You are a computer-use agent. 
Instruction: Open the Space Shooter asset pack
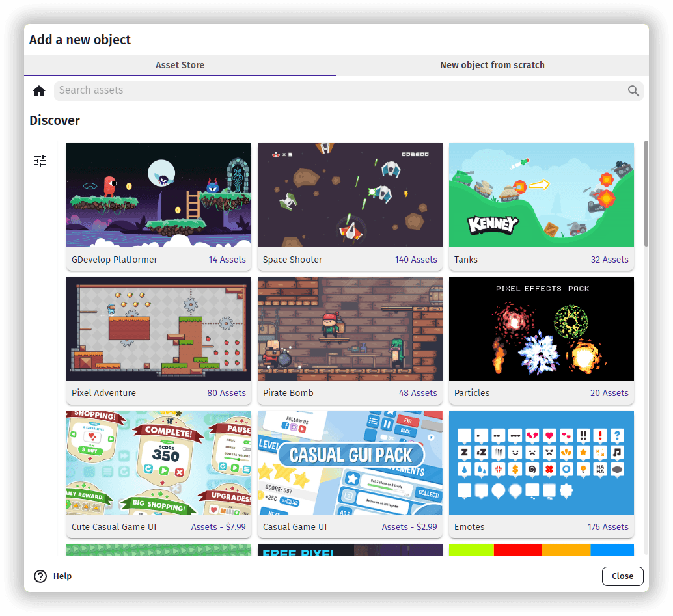tap(350, 195)
